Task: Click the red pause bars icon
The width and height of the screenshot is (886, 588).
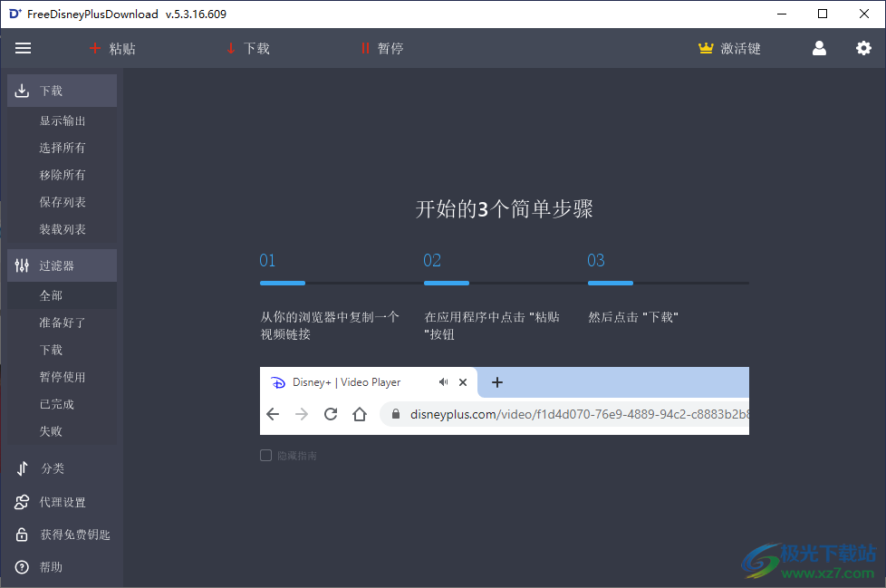Action: click(x=365, y=49)
